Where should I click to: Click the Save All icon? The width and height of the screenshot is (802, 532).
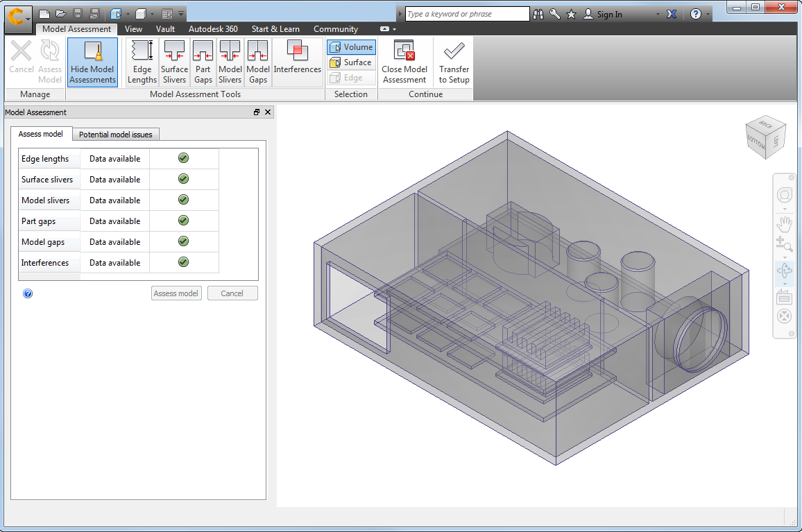point(94,14)
